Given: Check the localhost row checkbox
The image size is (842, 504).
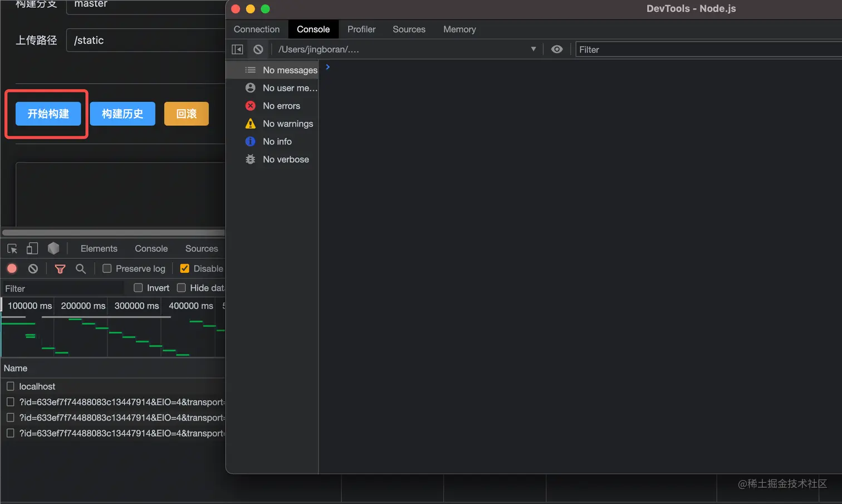Looking at the screenshot, I should pyautogui.click(x=10, y=386).
